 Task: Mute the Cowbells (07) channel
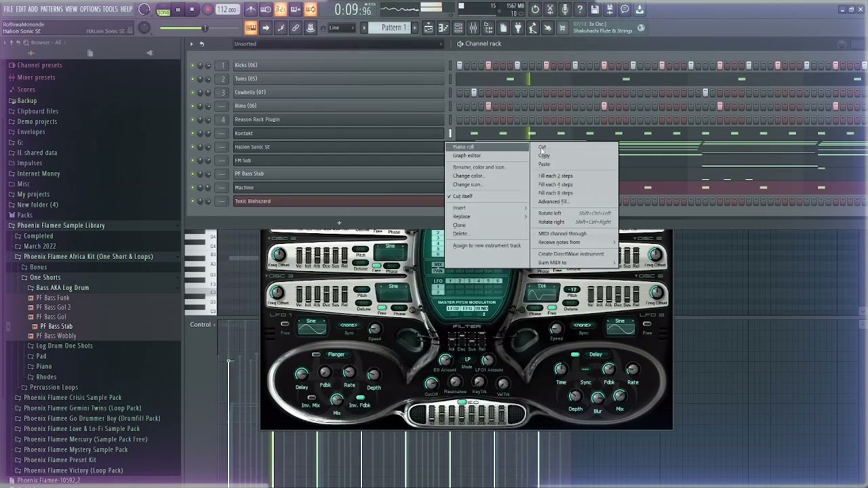click(193, 93)
